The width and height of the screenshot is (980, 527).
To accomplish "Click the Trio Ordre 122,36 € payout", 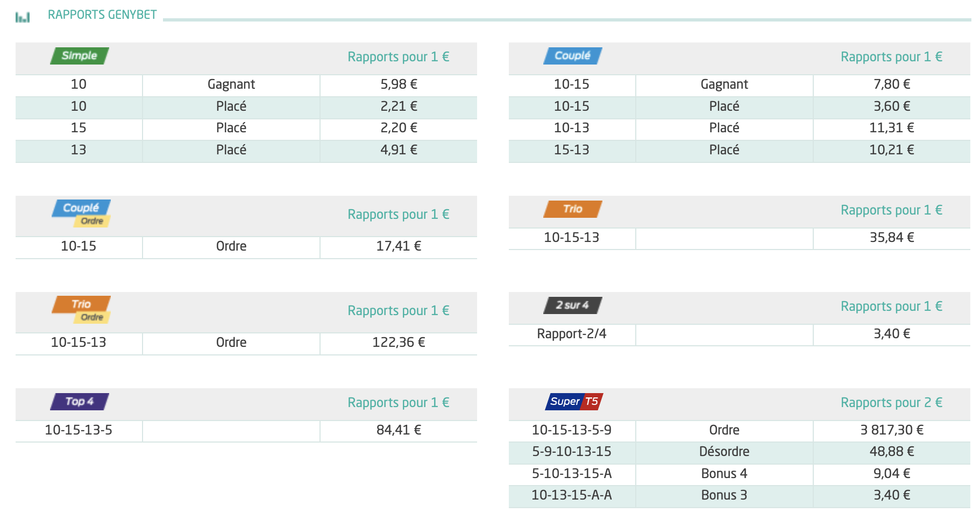I will coord(399,343).
